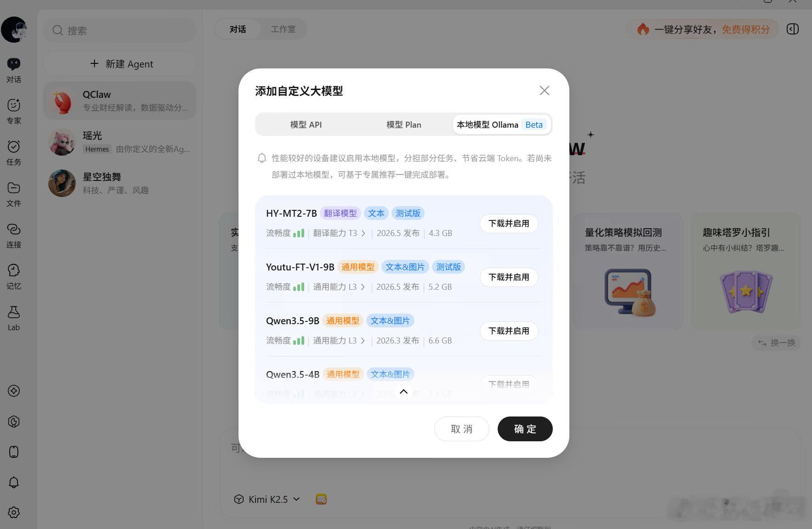The width and height of the screenshot is (812, 529).
Task: Open the 趣味塔罗小指引 card
Action: 745,271
